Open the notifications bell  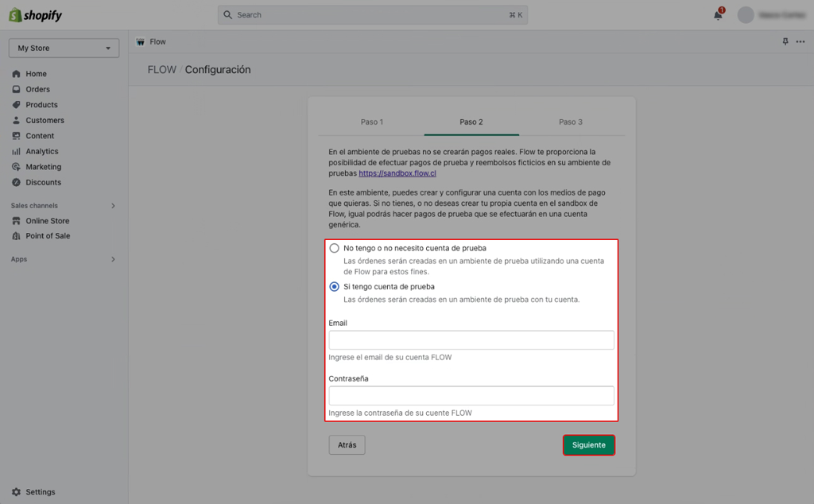[718, 14]
